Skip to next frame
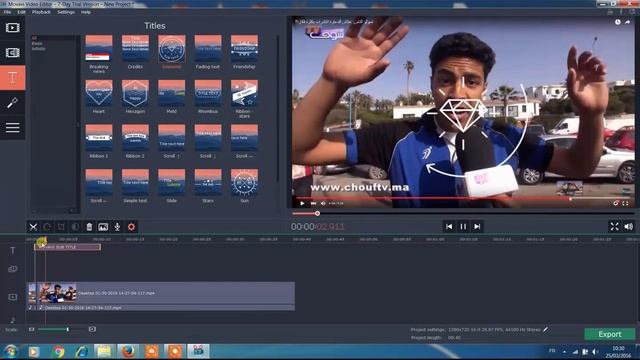The image size is (640, 360). click(x=477, y=227)
